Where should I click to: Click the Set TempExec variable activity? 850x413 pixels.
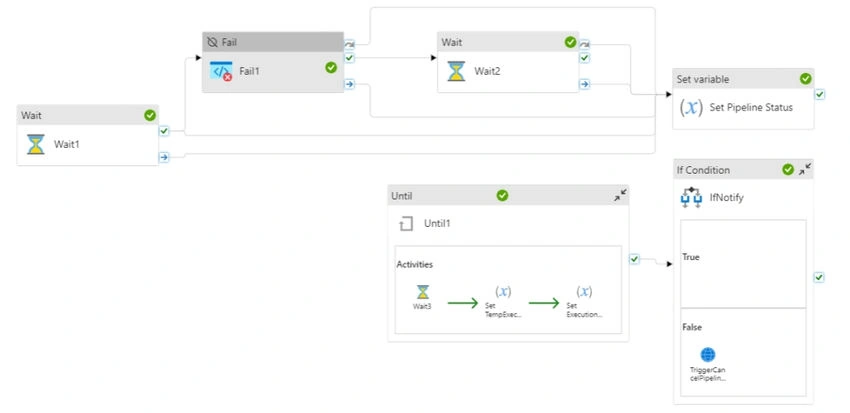click(x=503, y=301)
